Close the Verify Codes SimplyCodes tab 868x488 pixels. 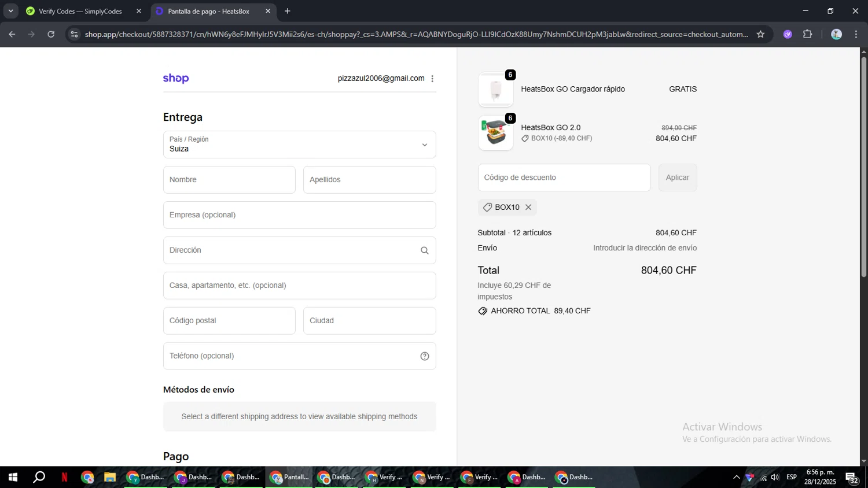[139, 11]
